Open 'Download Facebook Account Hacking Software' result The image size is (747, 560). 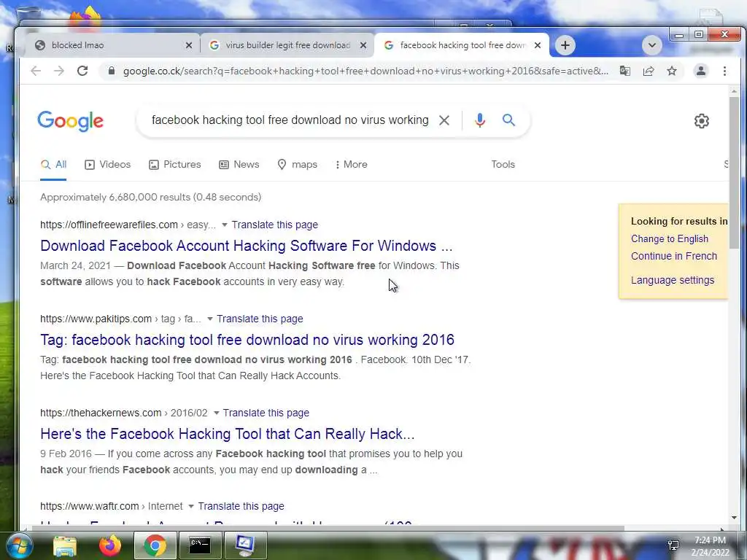point(247,246)
